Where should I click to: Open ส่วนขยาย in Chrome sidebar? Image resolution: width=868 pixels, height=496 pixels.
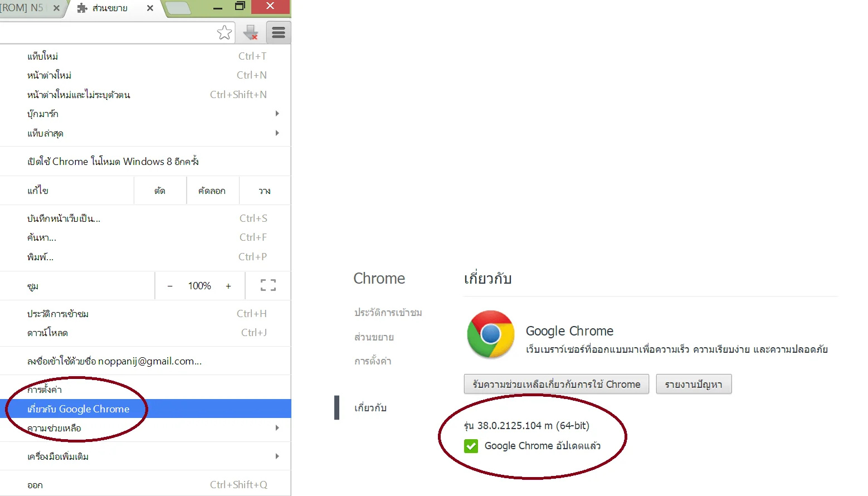[x=374, y=337]
